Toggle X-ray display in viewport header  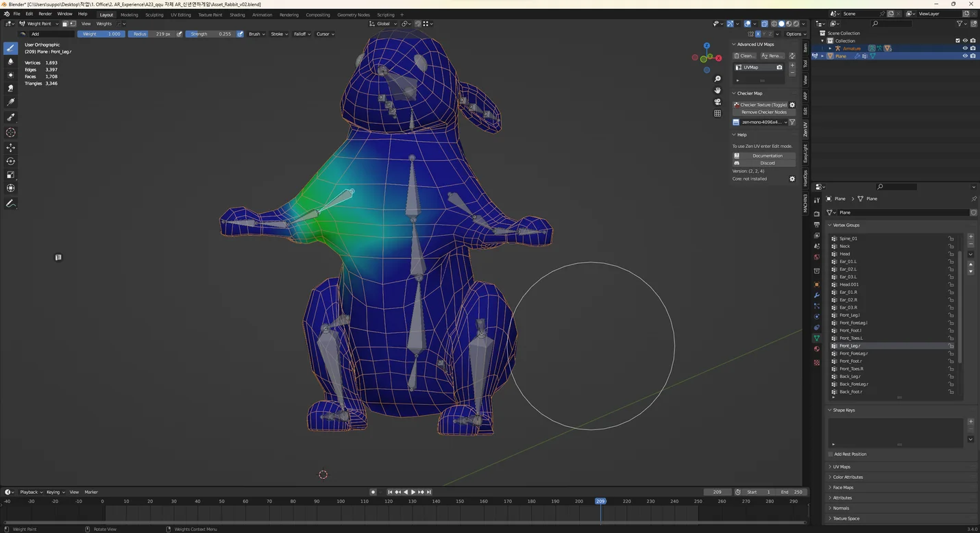[764, 24]
